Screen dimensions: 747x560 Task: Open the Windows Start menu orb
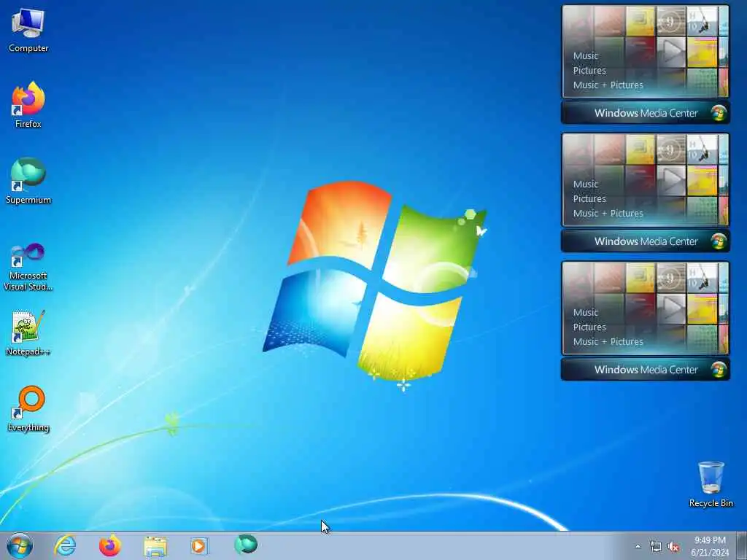click(20, 545)
